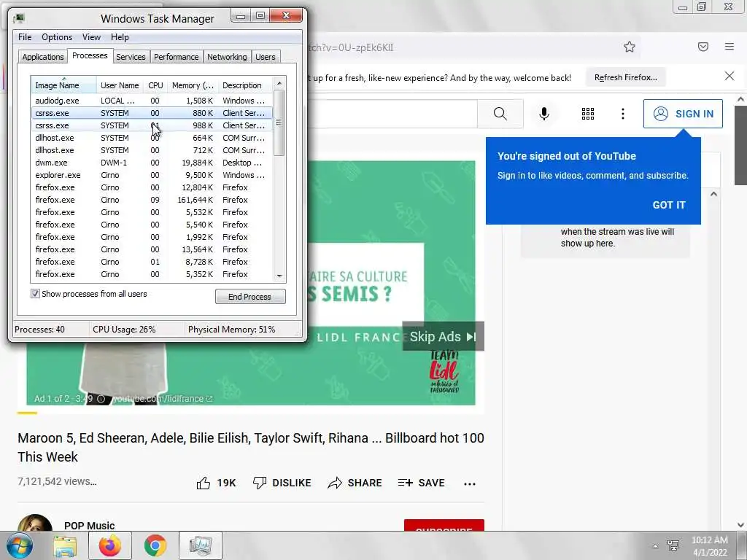The height and width of the screenshot is (560, 747).
Task: Click the SIGN IN button
Action: [x=683, y=114]
